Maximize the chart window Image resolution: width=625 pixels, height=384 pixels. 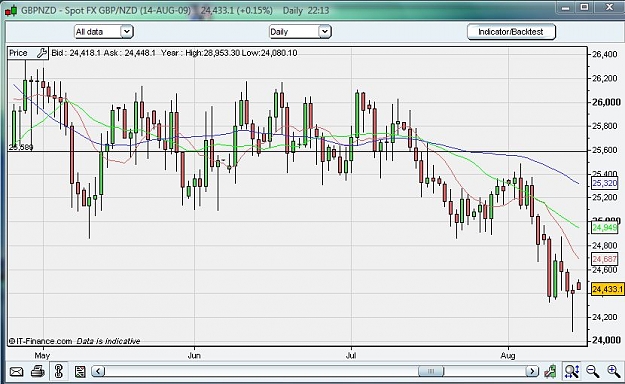coord(585,7)
